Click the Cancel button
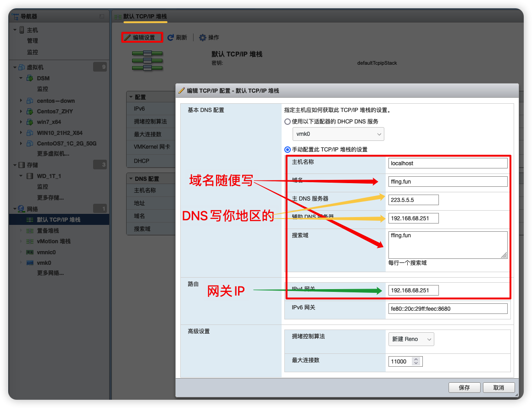 499,388
